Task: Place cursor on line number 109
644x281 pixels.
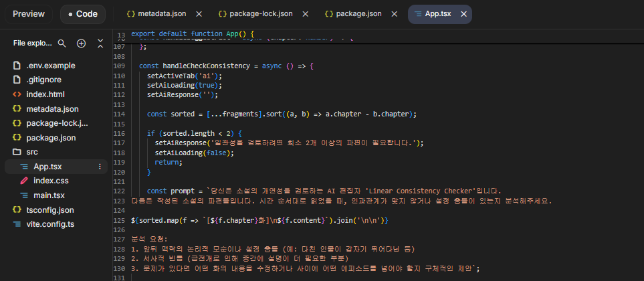Action: tap(118, 66)
